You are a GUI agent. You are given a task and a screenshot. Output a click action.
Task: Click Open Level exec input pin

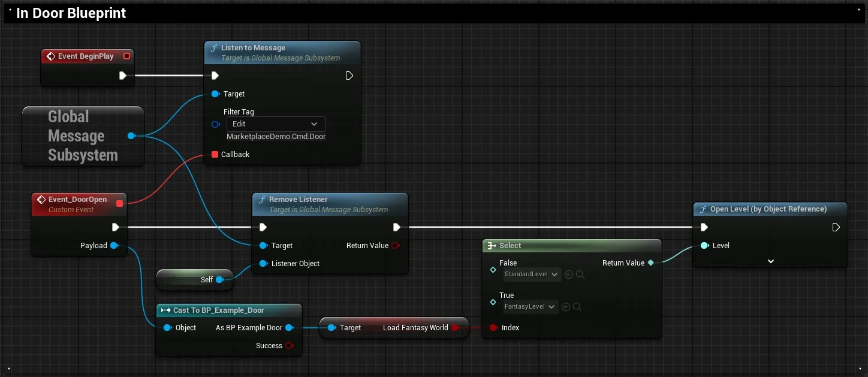tap(704, 227)
